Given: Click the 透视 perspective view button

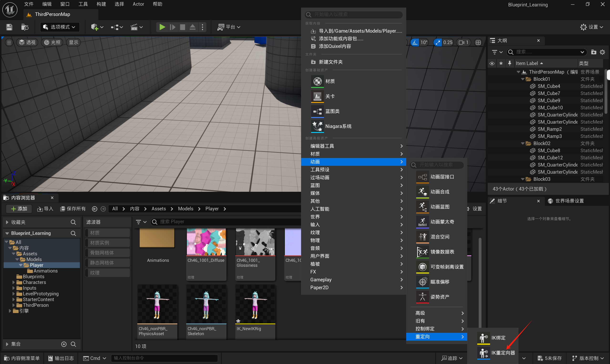Looking at the screenshot, I should coord(27,42).
